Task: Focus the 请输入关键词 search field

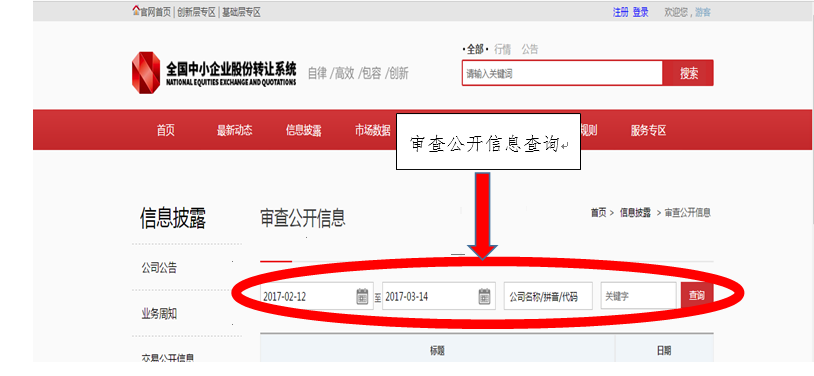Action: tap(562, 73)
